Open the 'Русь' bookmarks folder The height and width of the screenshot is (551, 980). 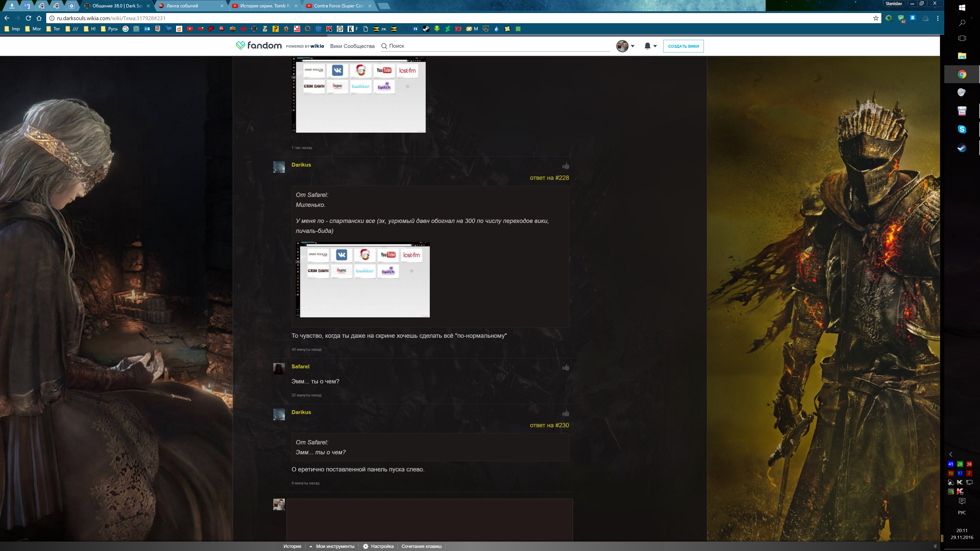(x=109, y=29)
